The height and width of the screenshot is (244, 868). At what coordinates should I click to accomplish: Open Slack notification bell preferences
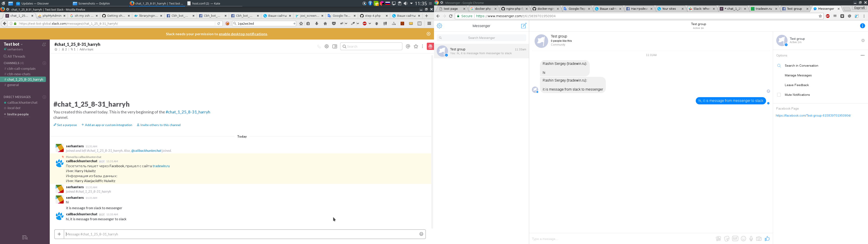44,45
